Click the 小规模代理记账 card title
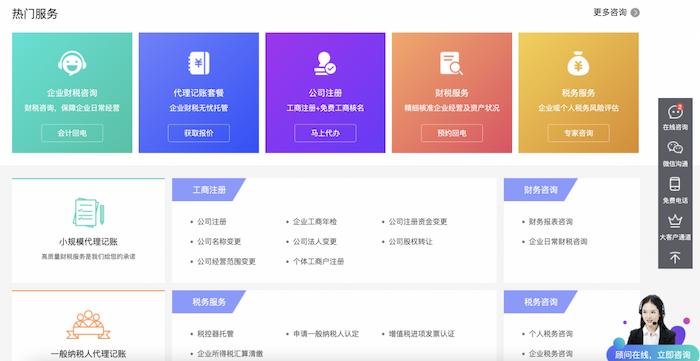The height and width of the screenshot is (361, 700). [x=88, y=242]
